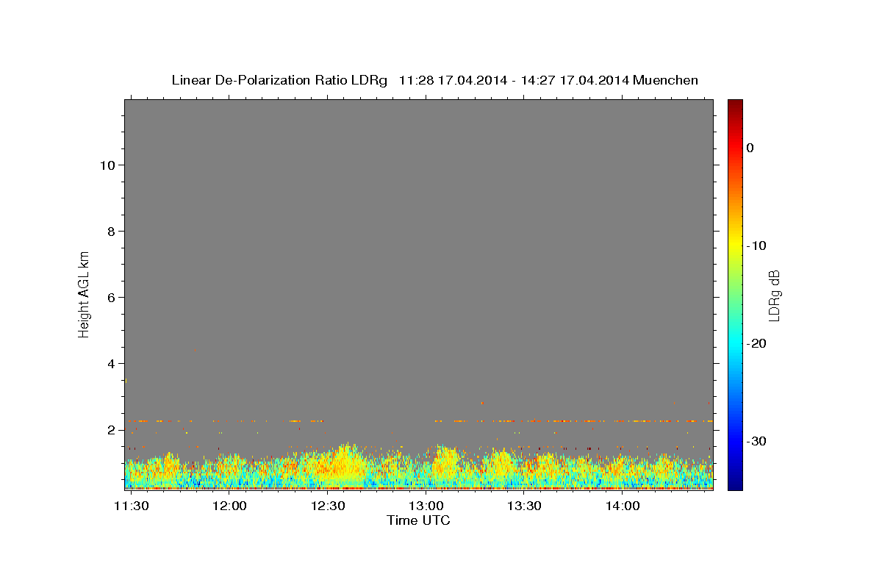Click the 'Muenchen' station name in title
The width and height of the screenshot is (882, 588).
(x=666, y=80)
